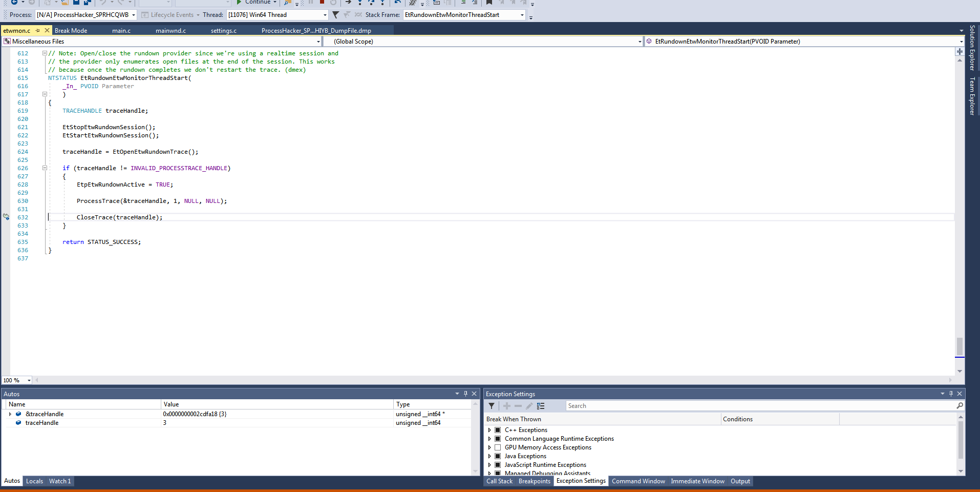Switch to the Locals tab
This screenshot has height=492, width=980.
tap(34, 481)
